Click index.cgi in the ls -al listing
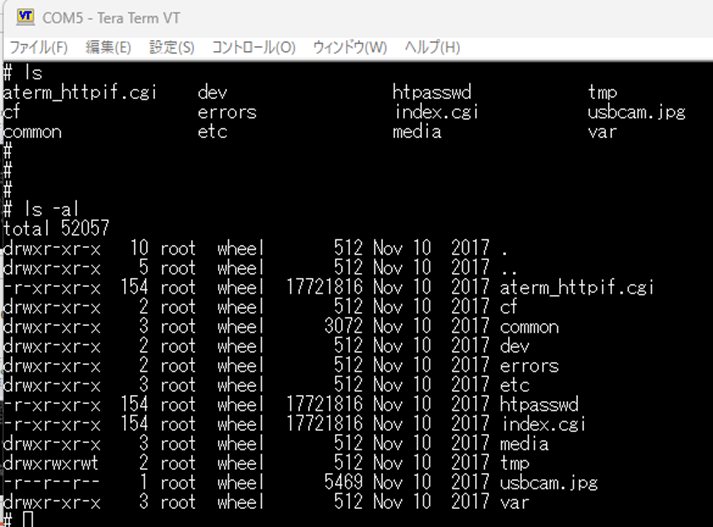 [x=542, y=424]
